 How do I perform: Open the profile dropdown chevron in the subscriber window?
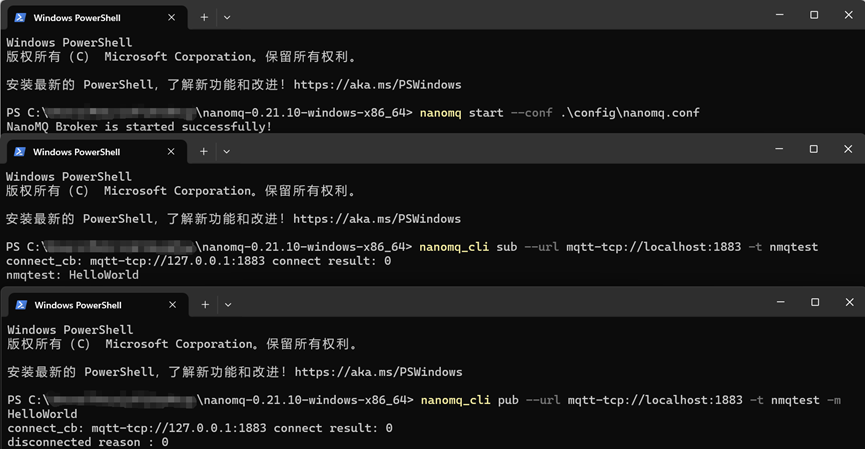coord(227,152)
